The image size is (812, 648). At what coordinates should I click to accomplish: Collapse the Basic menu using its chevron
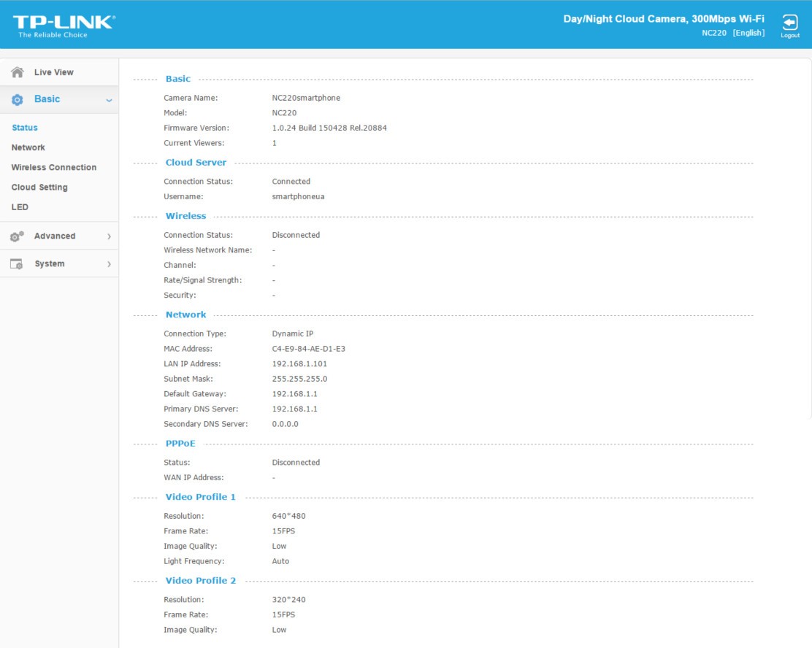point(109,100)
